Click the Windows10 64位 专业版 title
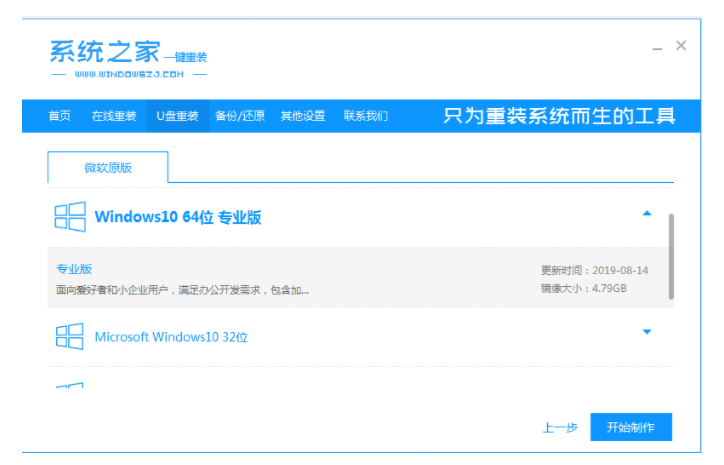The height and width of the screenshot is (465, 724). [178, 217]
